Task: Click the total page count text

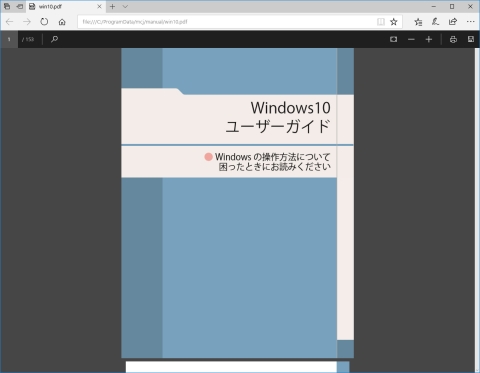Action: [x=28, y=39]
